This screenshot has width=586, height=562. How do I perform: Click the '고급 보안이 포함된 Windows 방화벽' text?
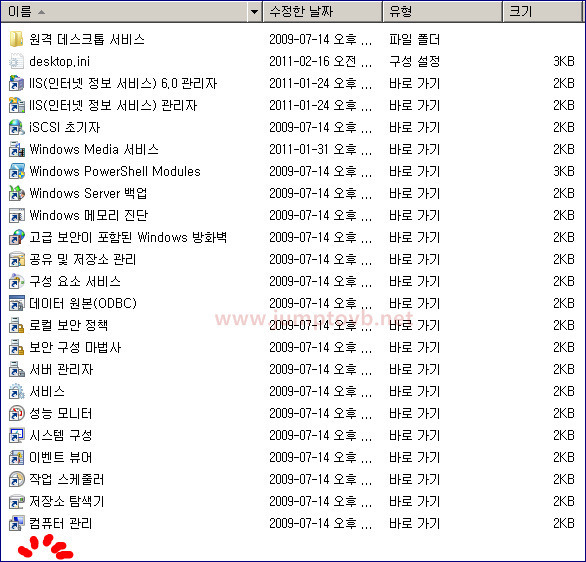click(128, 238)
